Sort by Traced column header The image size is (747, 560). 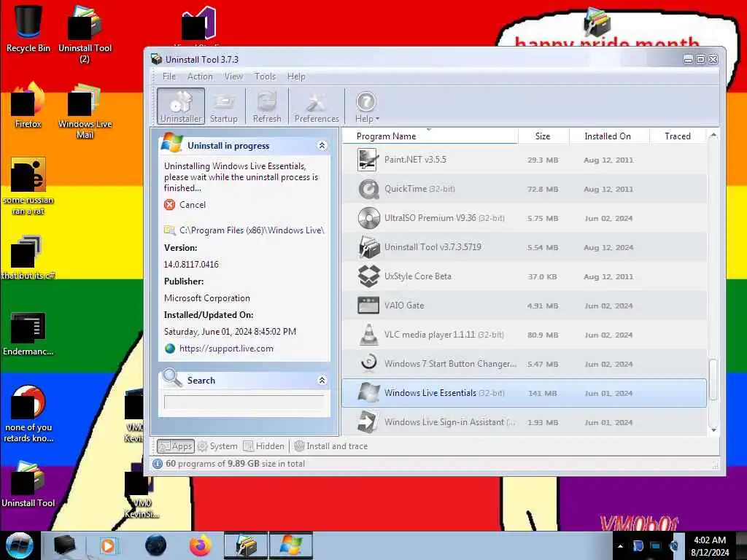(x=678, y=136)
